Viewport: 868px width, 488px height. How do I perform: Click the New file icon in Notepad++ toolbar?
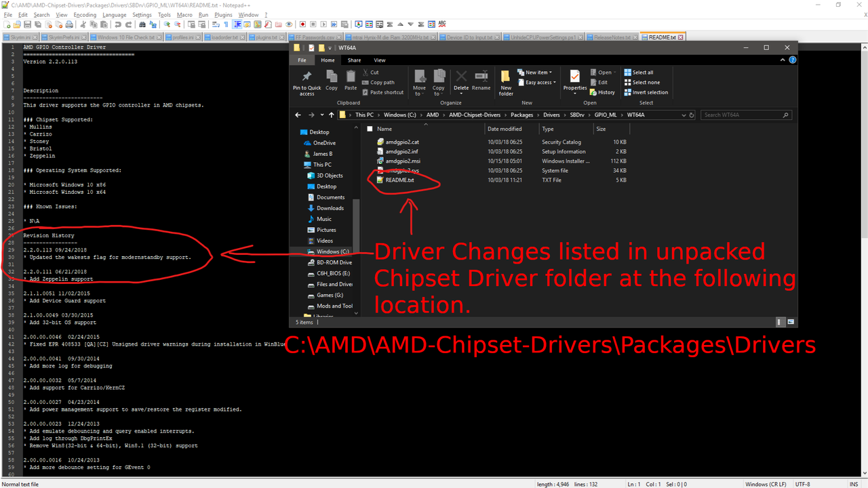click(7, 24)
